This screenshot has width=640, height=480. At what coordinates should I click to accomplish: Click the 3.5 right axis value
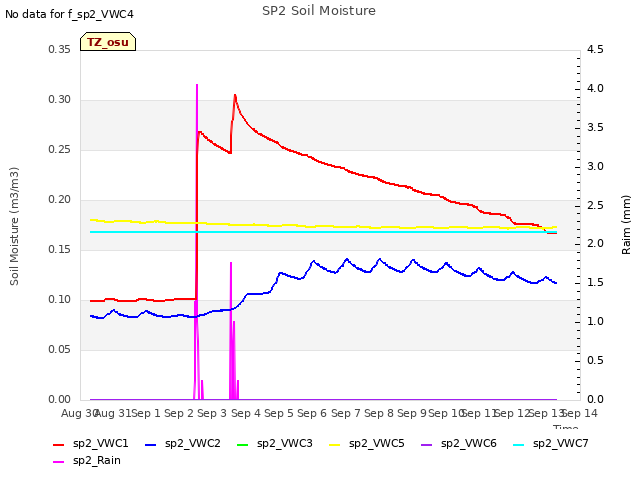tap(595, 127)
